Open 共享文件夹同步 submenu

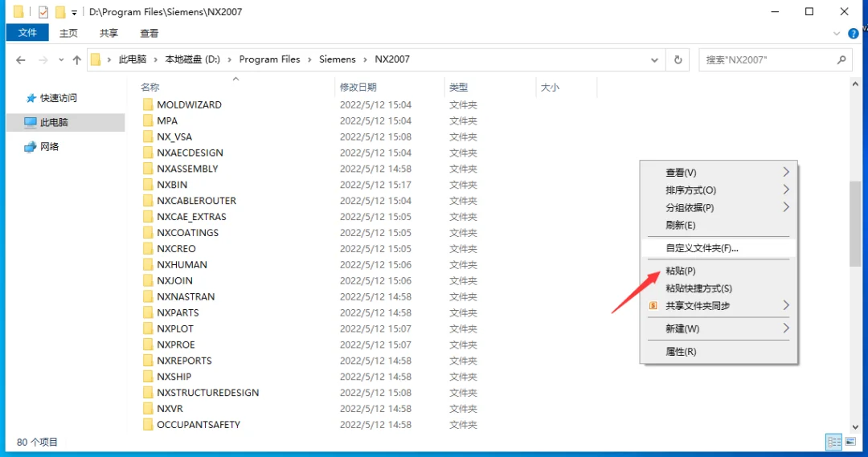(x=719, y=305)
